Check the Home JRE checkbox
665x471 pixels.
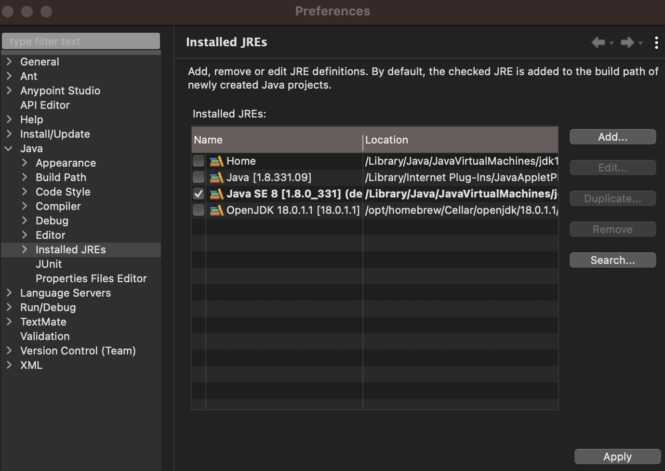pos(199,161)
